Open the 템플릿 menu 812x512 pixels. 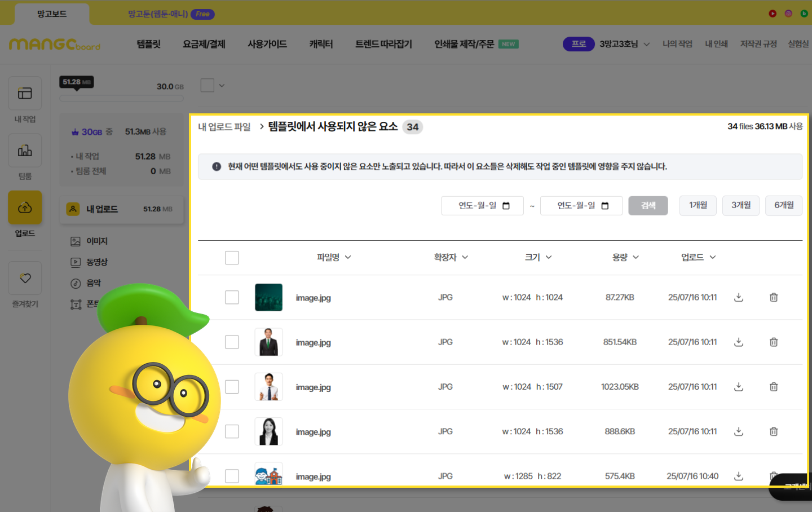(x=149, y=44)
